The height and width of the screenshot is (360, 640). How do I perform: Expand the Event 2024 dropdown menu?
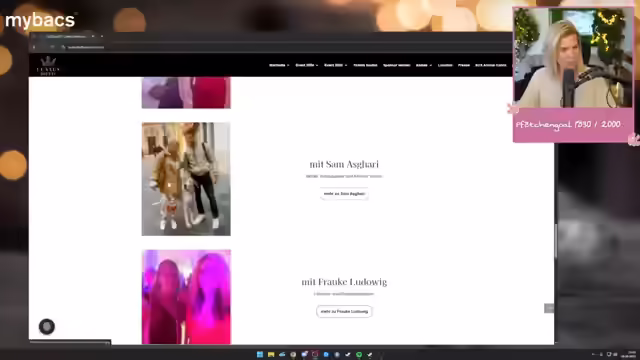click(307, 65)
